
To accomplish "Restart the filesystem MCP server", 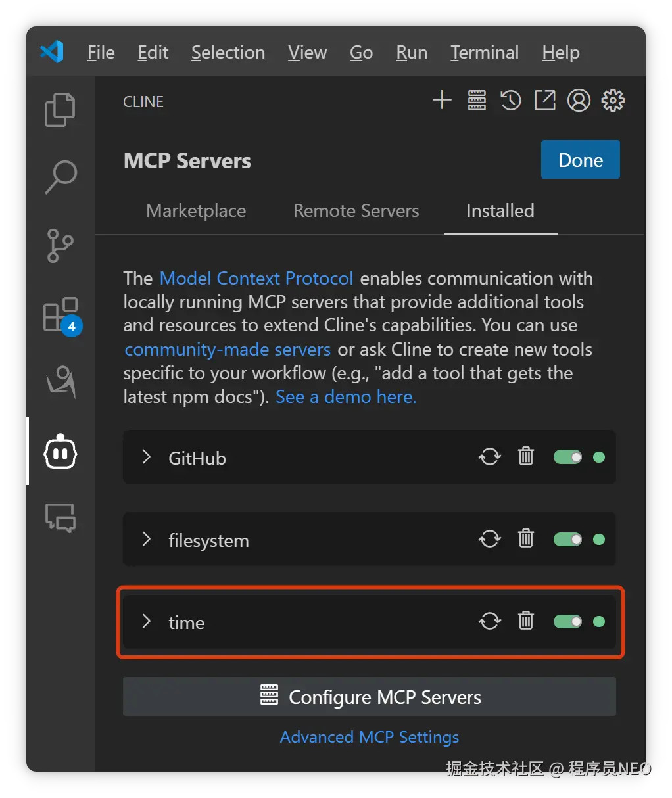I will coord(490,539).
